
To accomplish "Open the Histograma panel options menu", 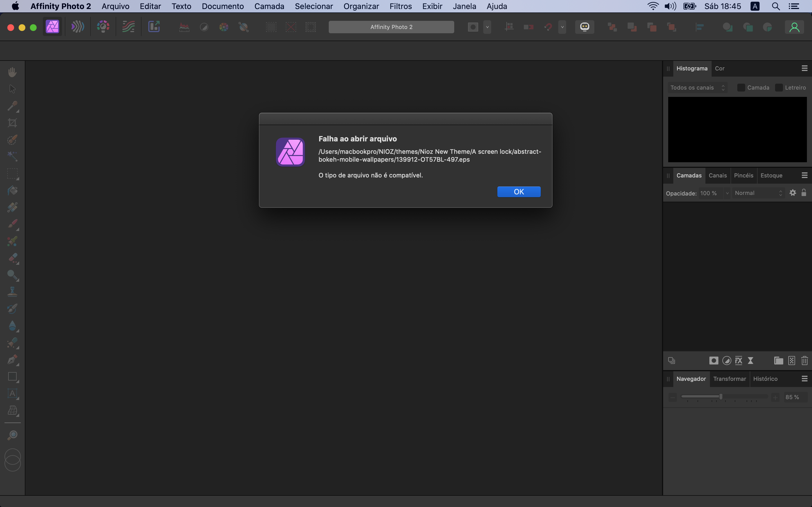I will tap(804, 68).
